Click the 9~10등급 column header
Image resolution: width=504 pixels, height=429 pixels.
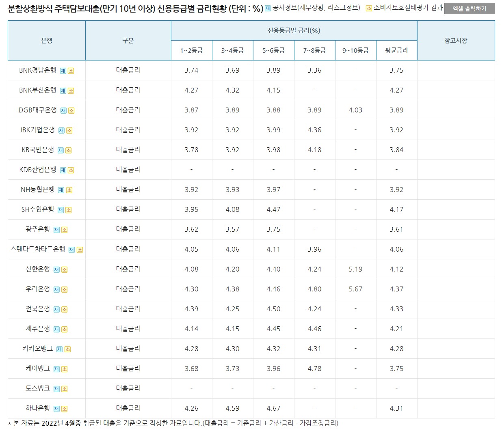[356, 50]
